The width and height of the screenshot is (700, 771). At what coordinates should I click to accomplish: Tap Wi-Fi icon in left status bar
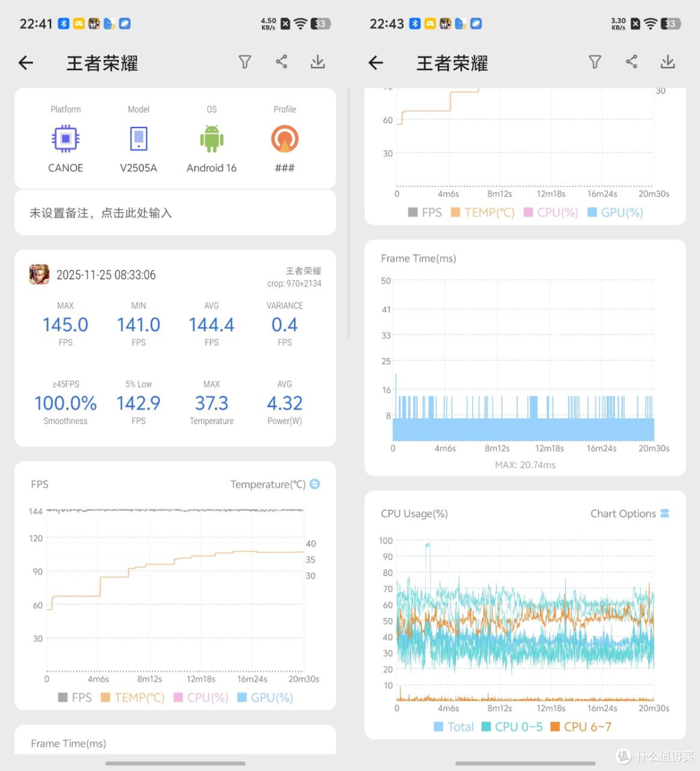coord(300,23)
